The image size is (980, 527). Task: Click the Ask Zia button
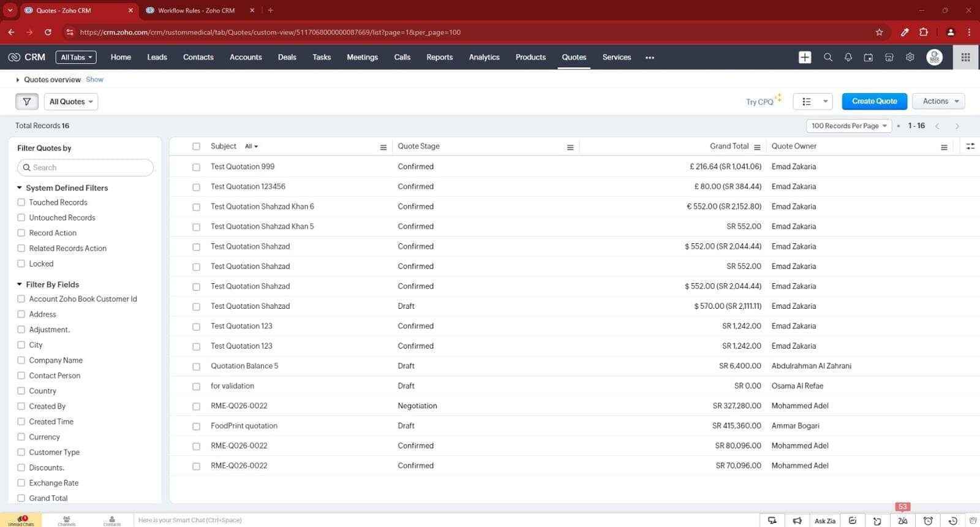click(825, 521)
